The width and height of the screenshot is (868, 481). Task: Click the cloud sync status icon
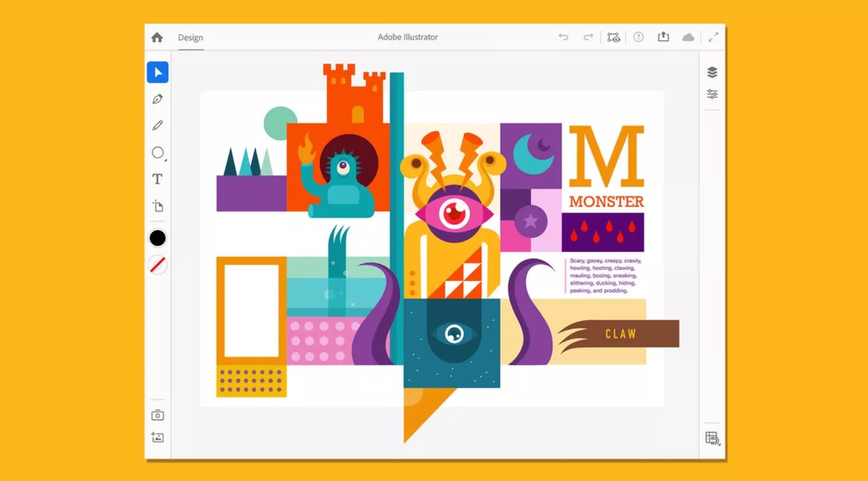pyautogui.click(x=688, y=37)
